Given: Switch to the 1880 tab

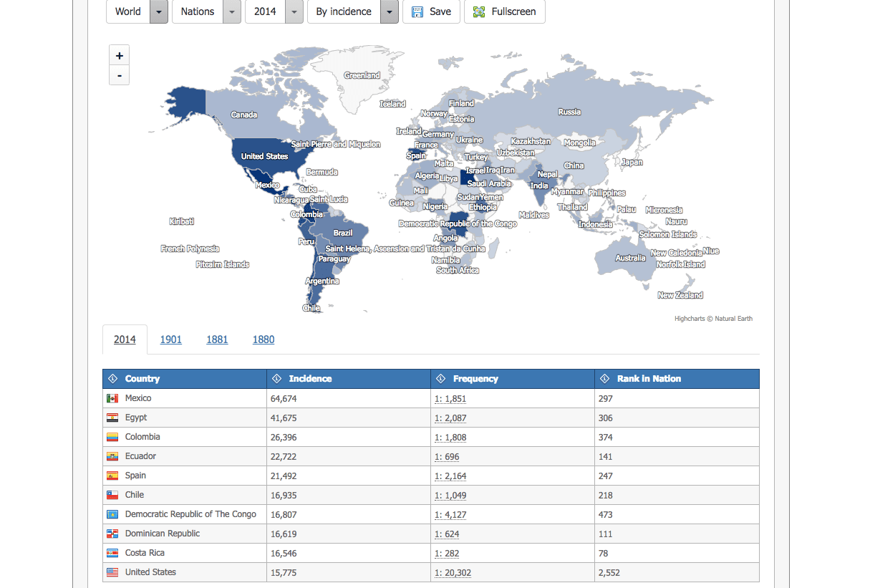Looking at the screenshot, I should pyautogui.click(x=264, y=339).
